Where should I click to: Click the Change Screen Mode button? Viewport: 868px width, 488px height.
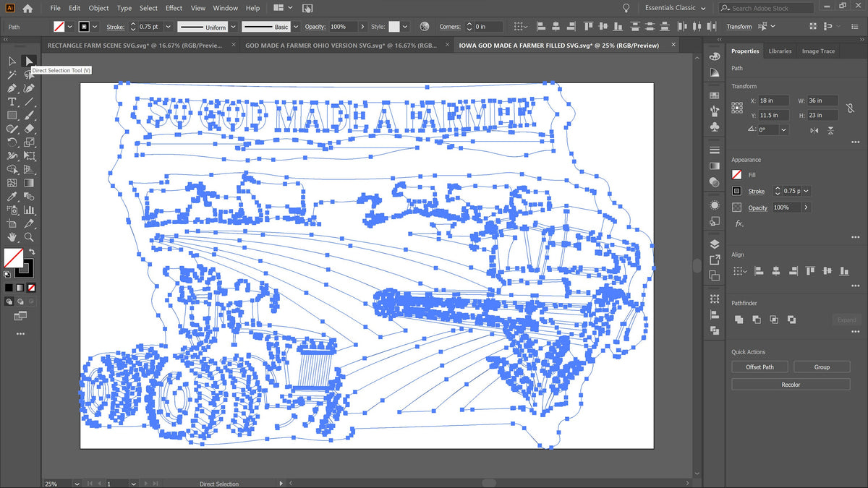pos(20,316)
